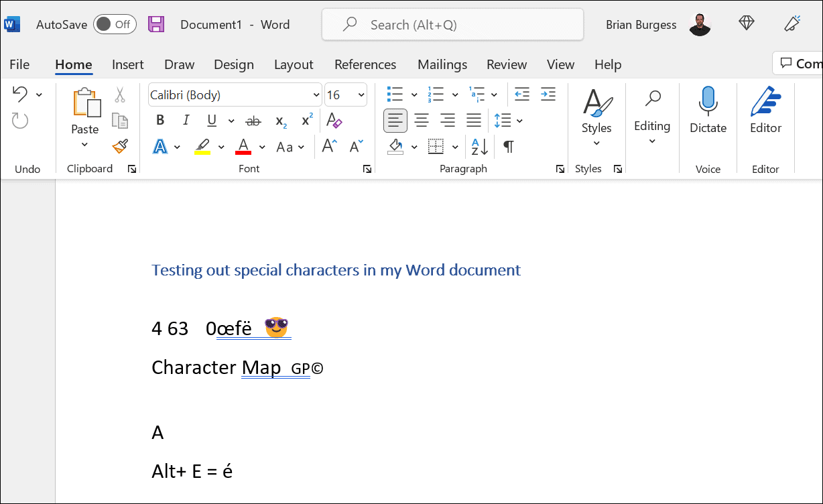The image size is (823, 504).
Task: Open the Font dialog launcher
Action: [x=367, y=169]
